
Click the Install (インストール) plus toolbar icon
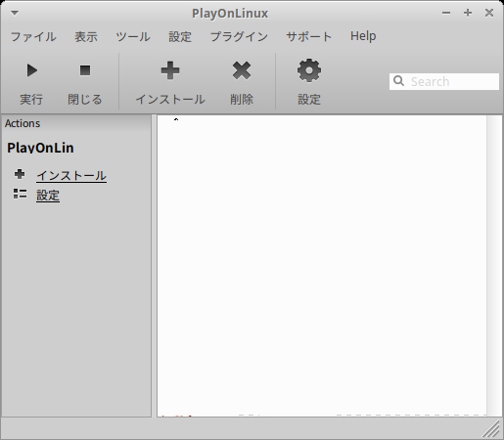pyautogui.click(x=170, y=70)
